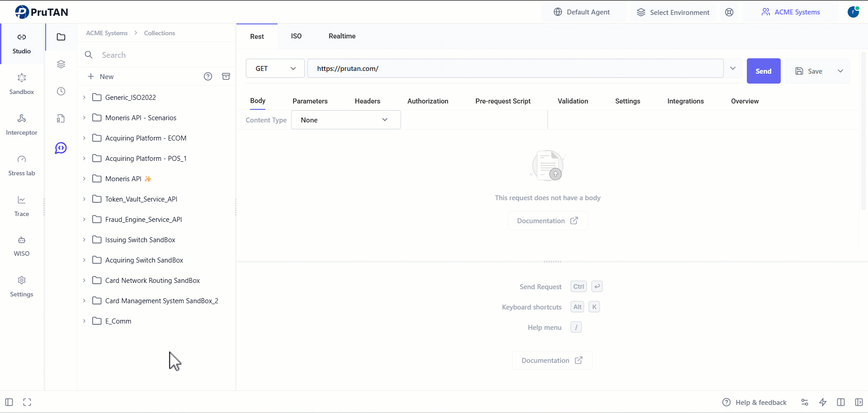The image size is (868, 413).
Task: Open the Pre-request Script tab
Action: coord(503,101)
